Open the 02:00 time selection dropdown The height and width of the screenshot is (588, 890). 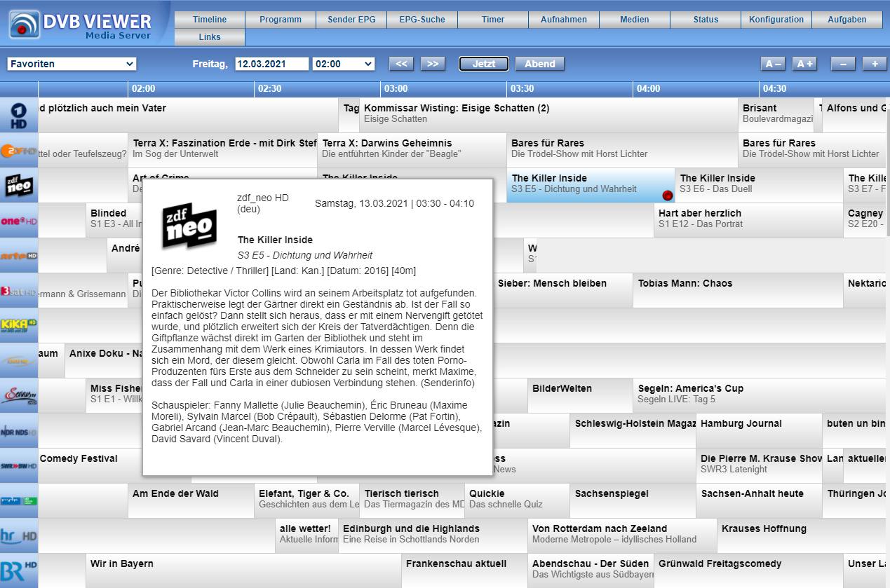point(344,64)
